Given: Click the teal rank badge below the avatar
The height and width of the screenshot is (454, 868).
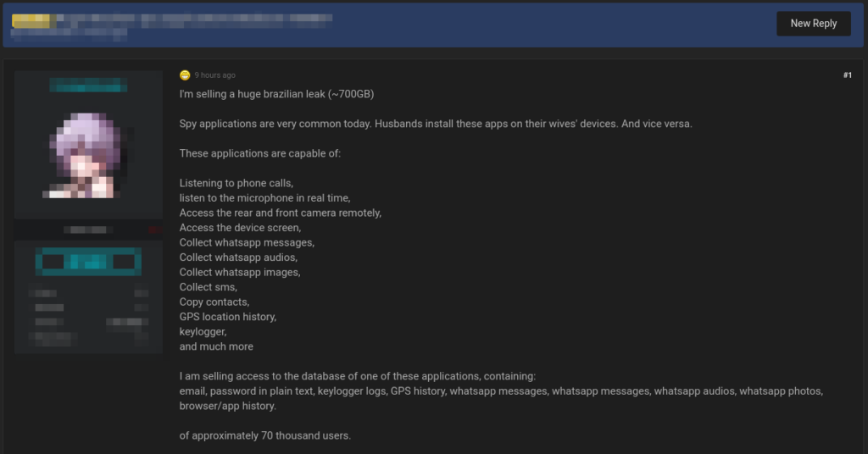Looking at the screenshot, I should pos(88,262).
